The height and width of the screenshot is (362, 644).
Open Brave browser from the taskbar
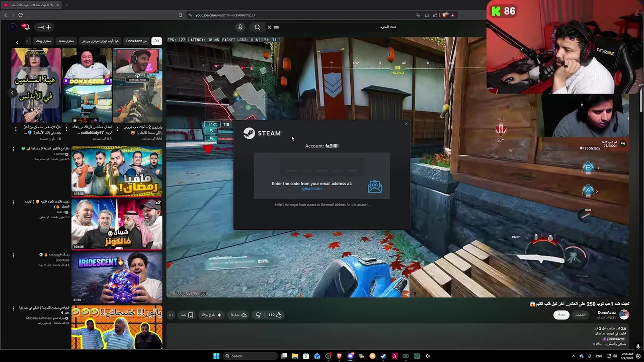[x=339, y=356]
